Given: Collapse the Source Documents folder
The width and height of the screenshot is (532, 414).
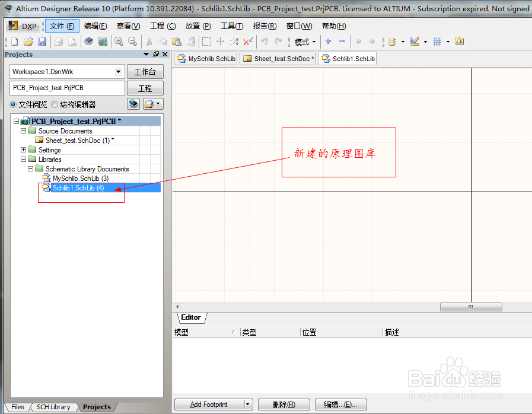Looking at the screenshot, I should pos(23,130).
